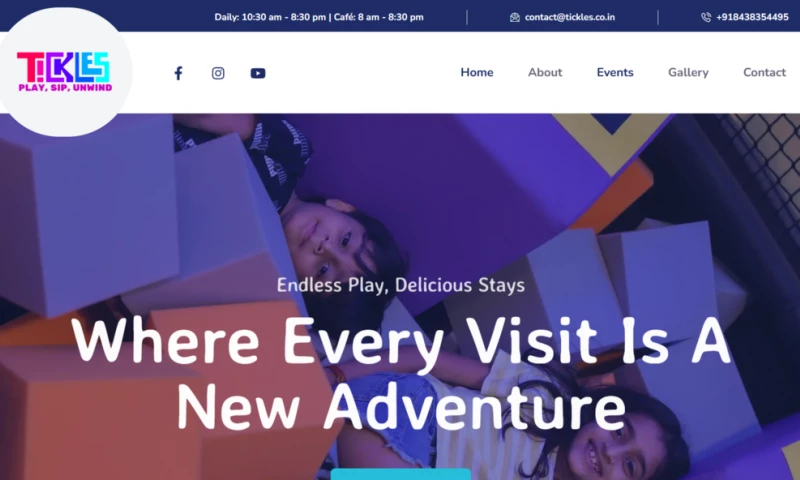Screen dimensions: 800x480
Task: Open the Contact page
Action: click(x=764, y=72)
